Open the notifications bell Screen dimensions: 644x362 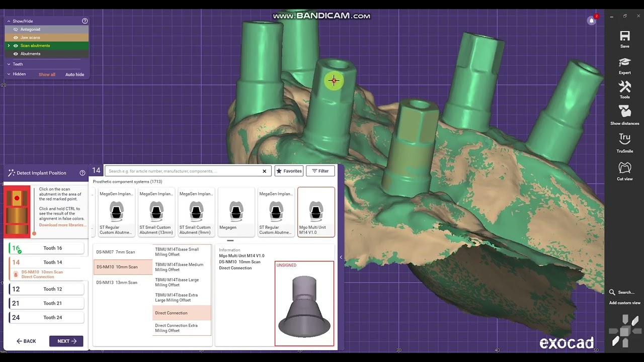click(592, 20)
